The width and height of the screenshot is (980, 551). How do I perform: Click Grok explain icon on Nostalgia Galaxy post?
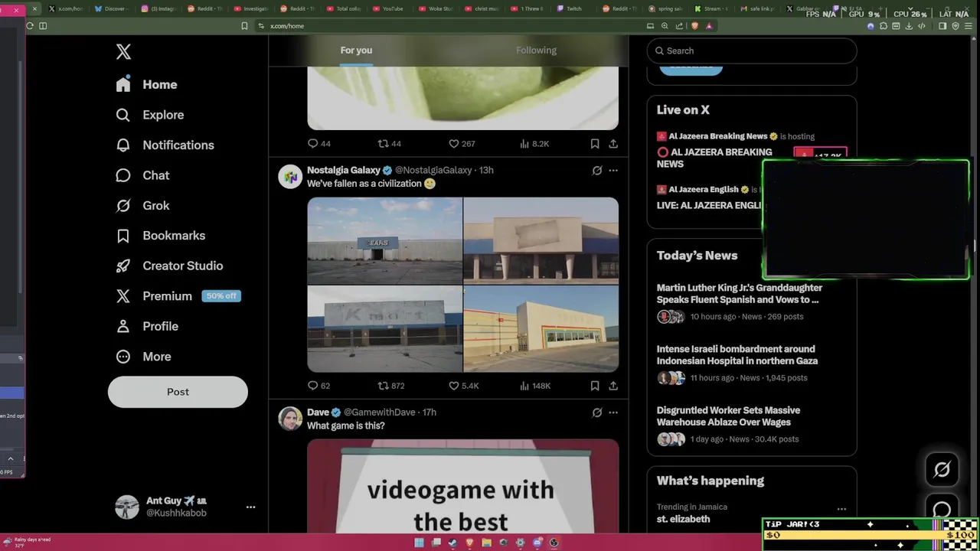pos(597,171)
